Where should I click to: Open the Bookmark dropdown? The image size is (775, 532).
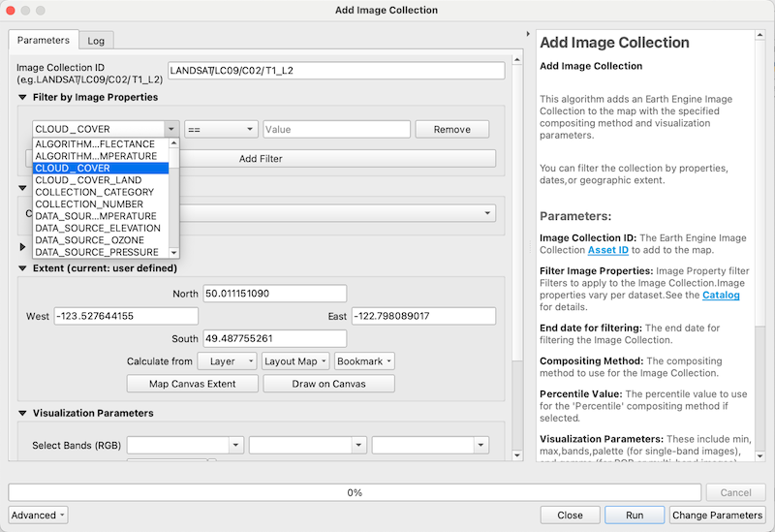coord(364,361)
